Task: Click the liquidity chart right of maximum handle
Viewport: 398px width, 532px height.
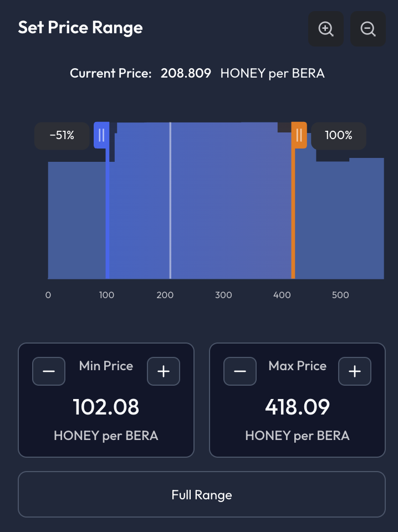Action: point(338,222)
